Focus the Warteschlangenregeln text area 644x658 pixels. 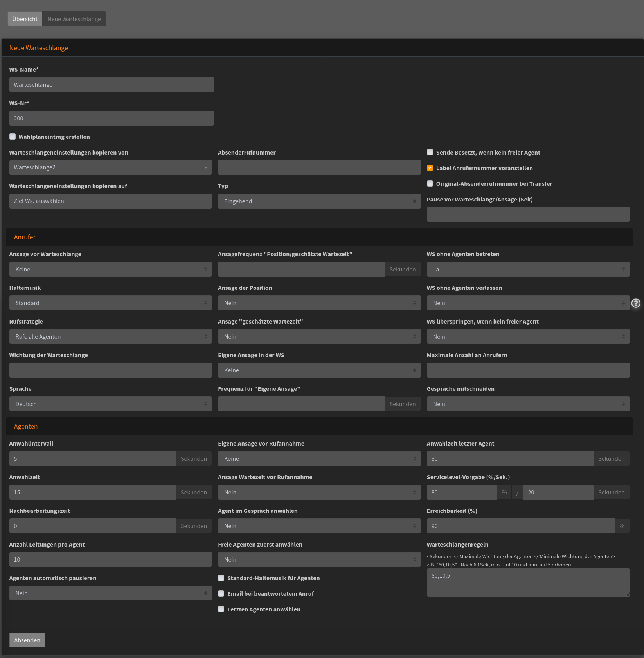[x=528, y=582]
